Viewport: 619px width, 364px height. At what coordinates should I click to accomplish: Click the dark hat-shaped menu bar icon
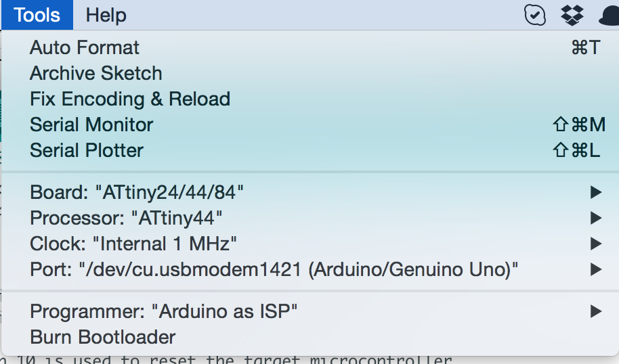pyautogui.click(x=609, y=16)
